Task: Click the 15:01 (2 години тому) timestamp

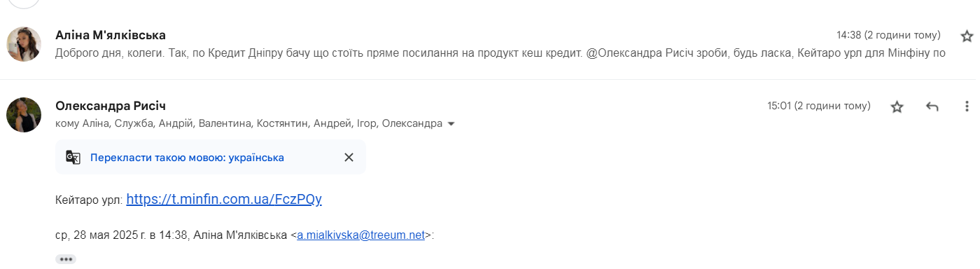Action: 819,106
